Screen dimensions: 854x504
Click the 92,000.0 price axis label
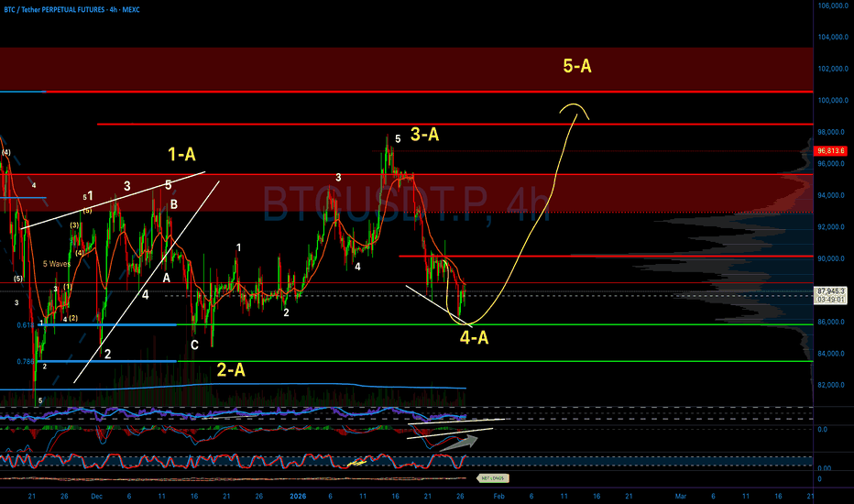pyautogui.click(x=833, y=226)
